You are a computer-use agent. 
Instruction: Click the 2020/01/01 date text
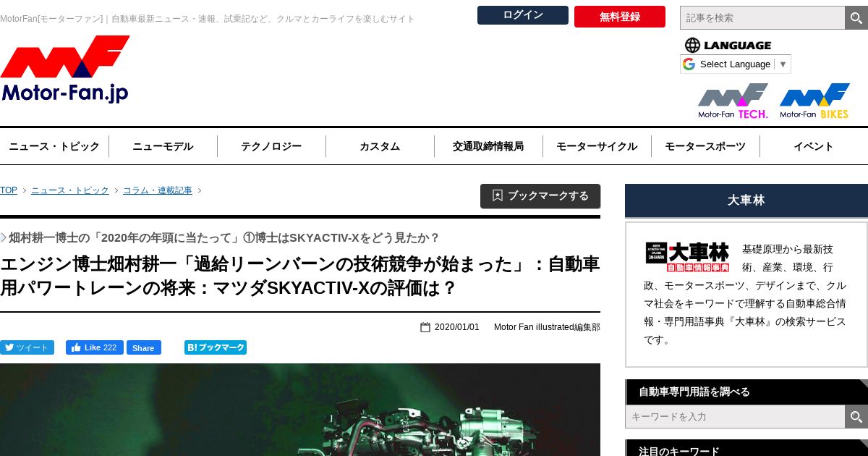[x=456, y=327]
